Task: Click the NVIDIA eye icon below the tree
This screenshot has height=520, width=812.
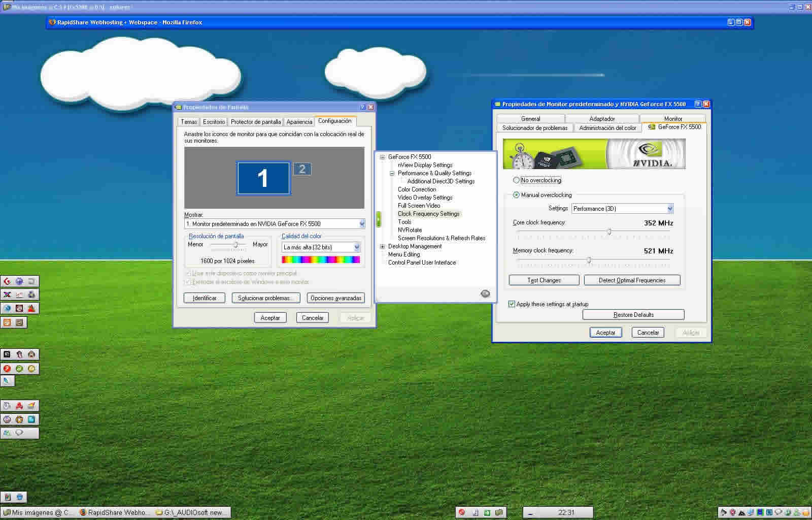Action: 485,294
